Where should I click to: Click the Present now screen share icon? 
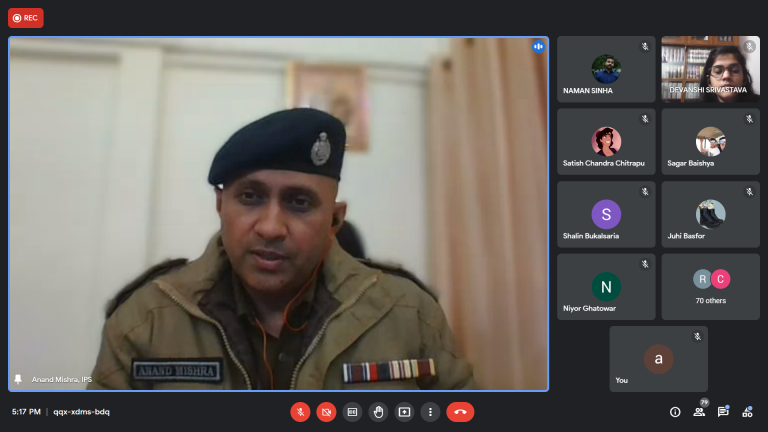[404, 411]
